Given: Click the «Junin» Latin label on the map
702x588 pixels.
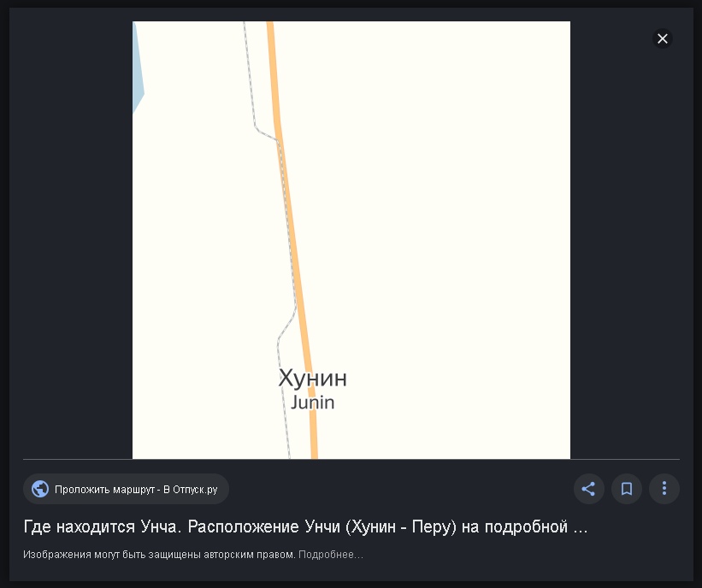Looking at the screenshot, I should pyautogui.click(x=312, y=403).
